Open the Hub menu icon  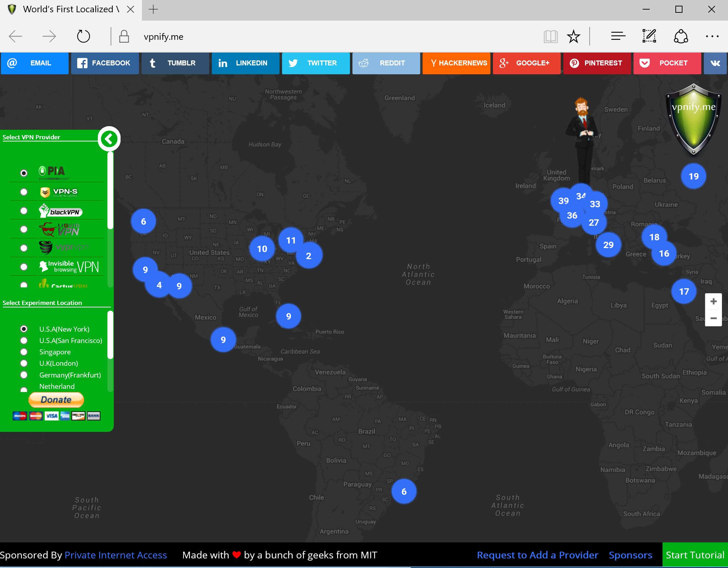tap(618, 36)
